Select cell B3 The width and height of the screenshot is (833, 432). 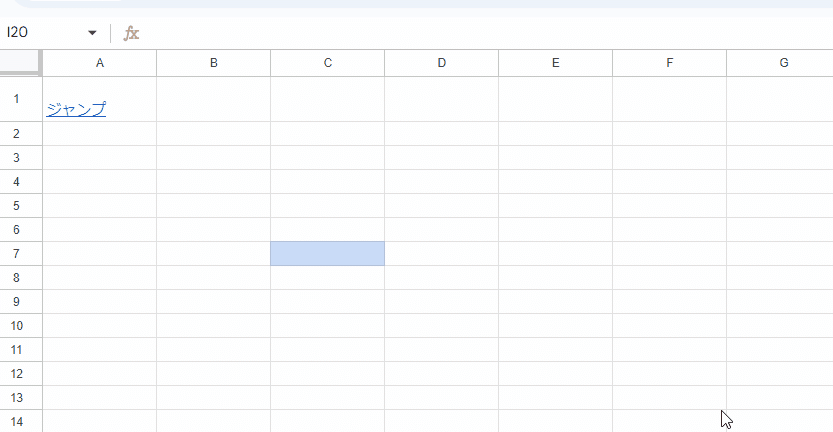click(214, 158)
